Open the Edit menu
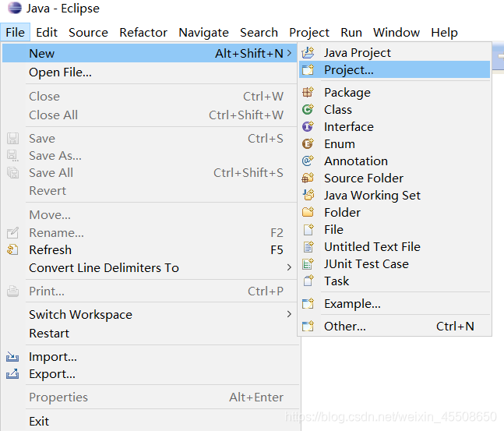 click(47, 32)
